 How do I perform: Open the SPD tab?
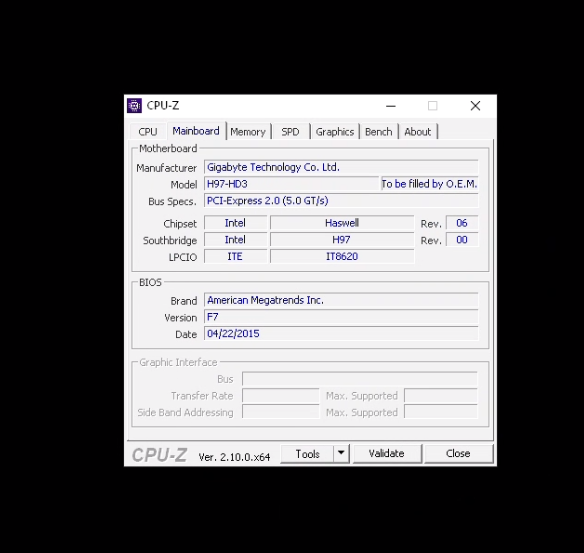click(x=290, y=132)
